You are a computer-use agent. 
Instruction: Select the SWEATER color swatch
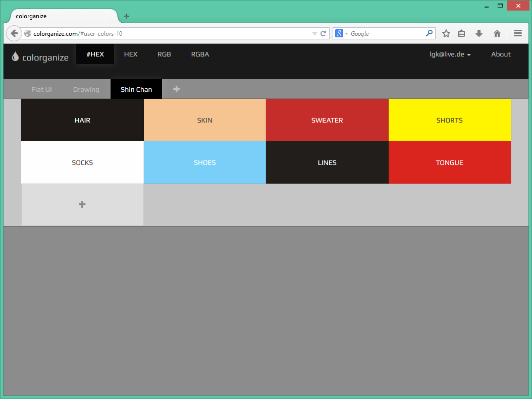coord(327,120)
